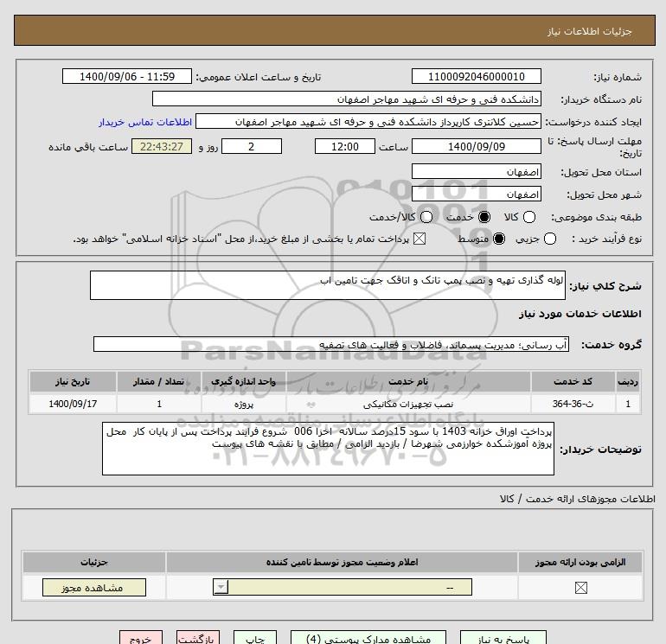The width and height of the screenshot is (666, 644).
Task: Click the remaining days field showing 2
Action: [252, 146]
